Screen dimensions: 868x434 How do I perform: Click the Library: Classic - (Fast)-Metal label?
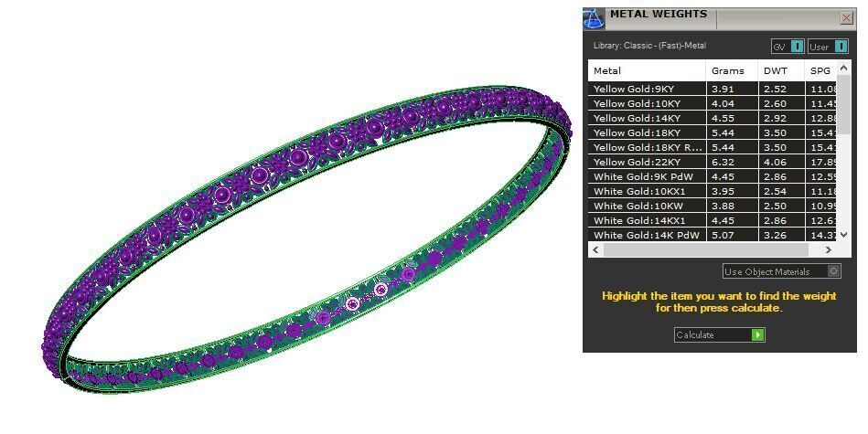pos(649,46)
